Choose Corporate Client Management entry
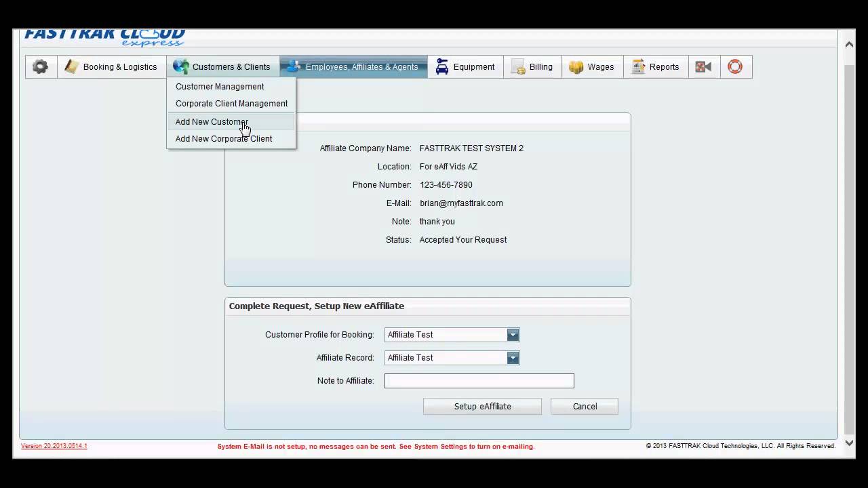The width and height of the screenshot is (868, 488). [231, 104]
